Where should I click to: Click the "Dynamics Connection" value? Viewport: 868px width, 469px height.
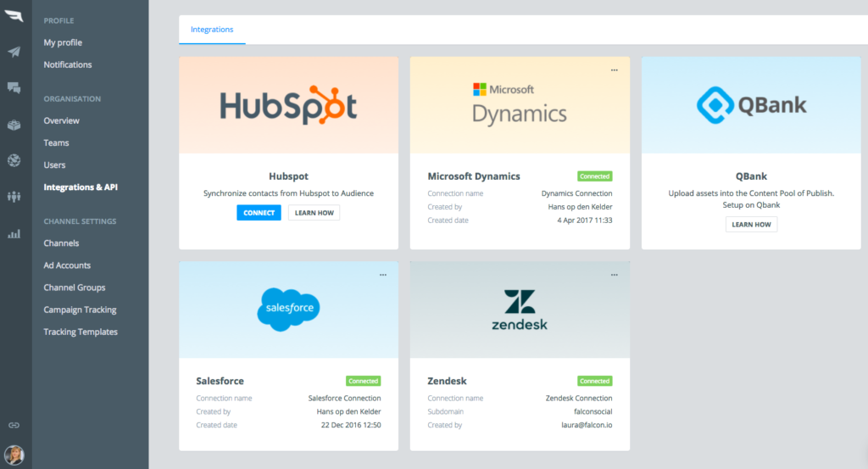(x=576, y=193)
